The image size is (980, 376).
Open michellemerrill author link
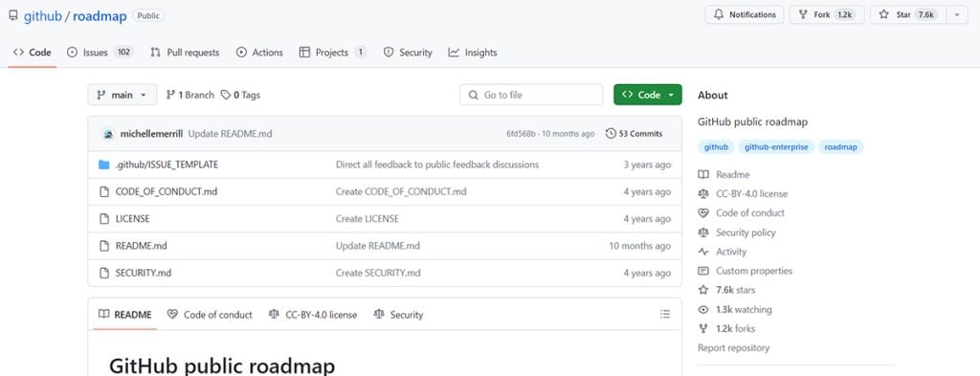pyautogui.click(x=152, y=134)
